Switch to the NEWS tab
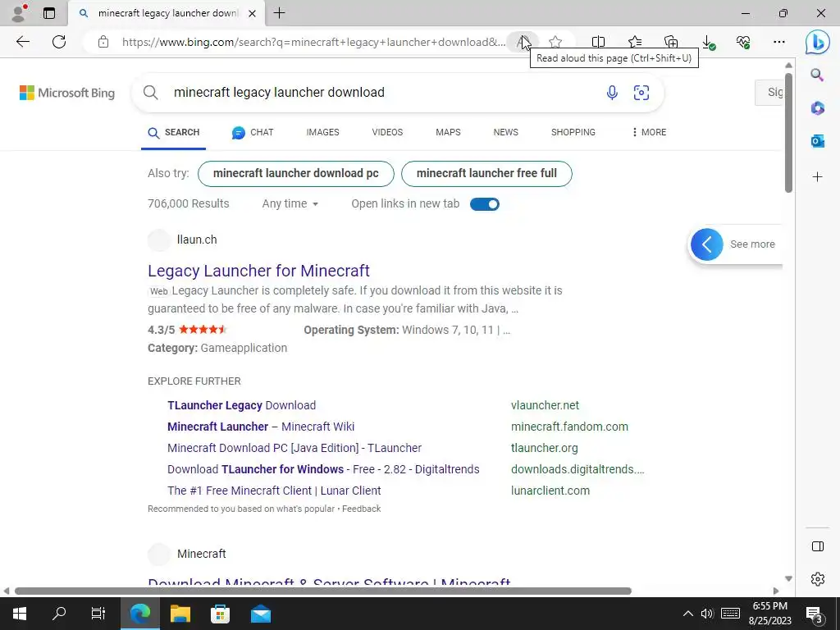This screenshot has height=630, width=840. coord(505,132)
